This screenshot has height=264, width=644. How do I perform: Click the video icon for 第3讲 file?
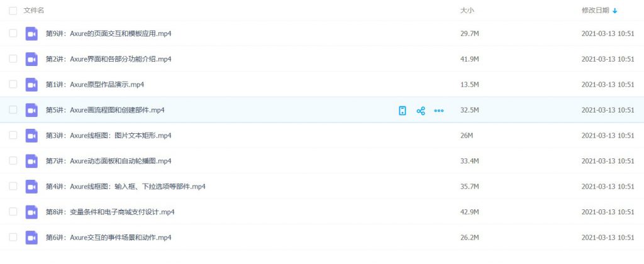pyautogui.click(x=31, y=136)
